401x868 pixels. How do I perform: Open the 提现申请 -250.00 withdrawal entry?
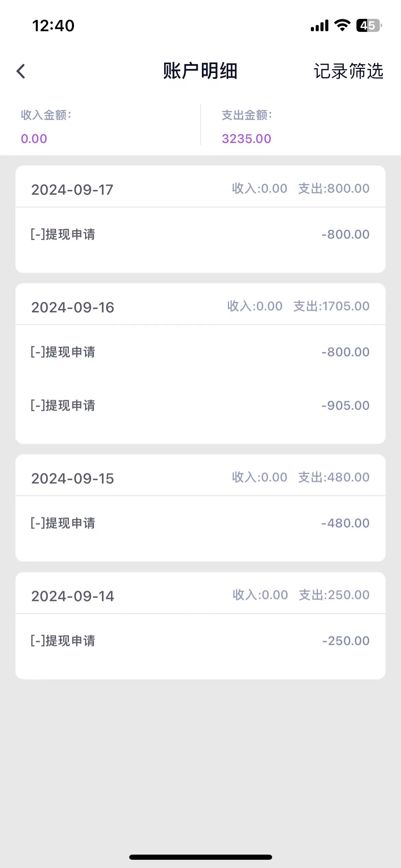tap(200, 641)
